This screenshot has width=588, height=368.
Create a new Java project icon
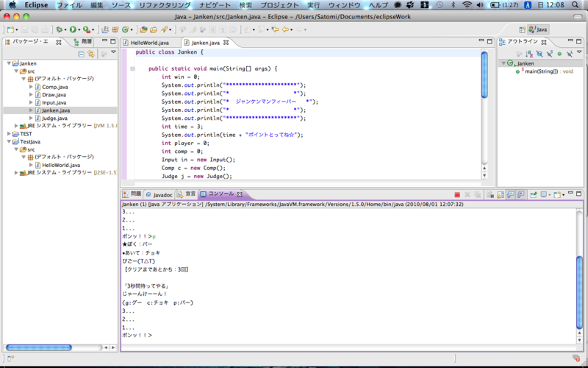click(x=105, y=29)
